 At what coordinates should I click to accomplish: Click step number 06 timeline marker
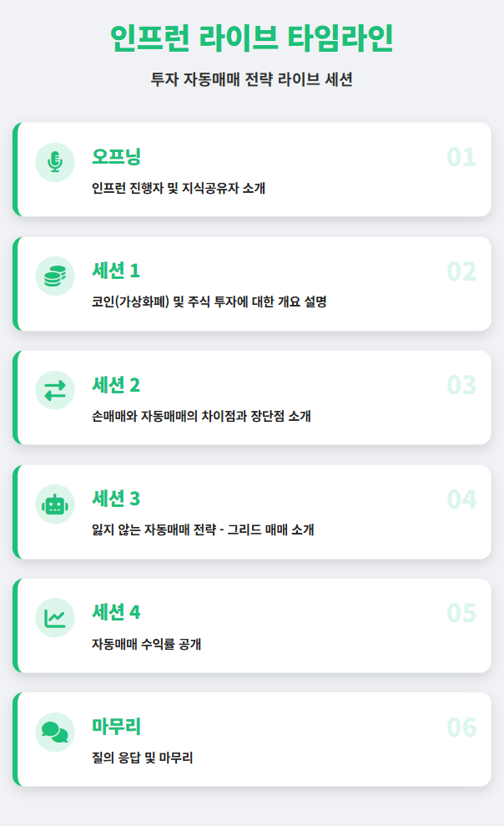tap(461, 727)
